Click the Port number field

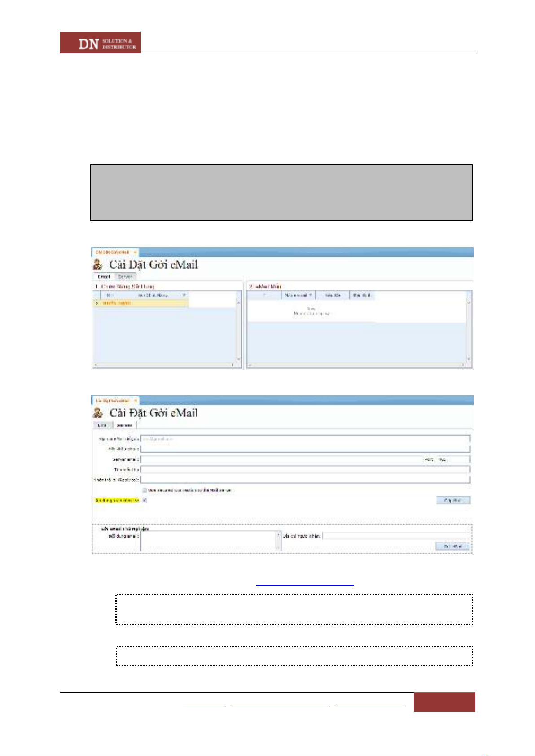click(453, 459)
